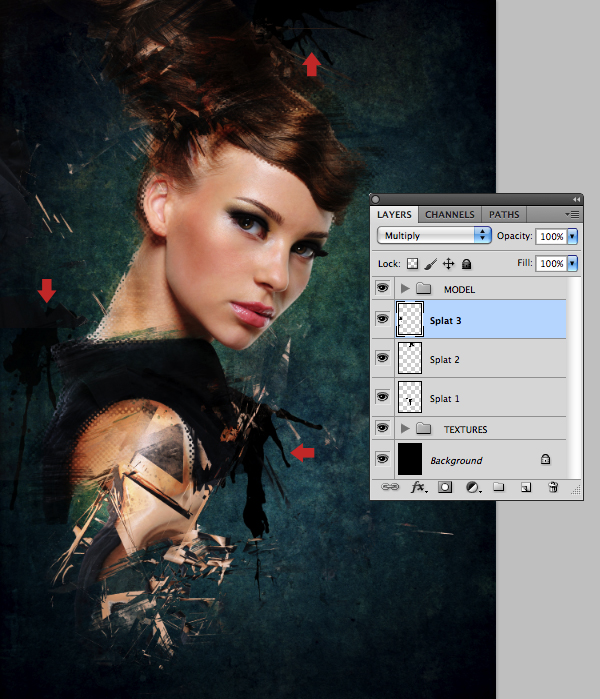
Task: Create new fill or adjustment layer
Action: tap(473, 487)
